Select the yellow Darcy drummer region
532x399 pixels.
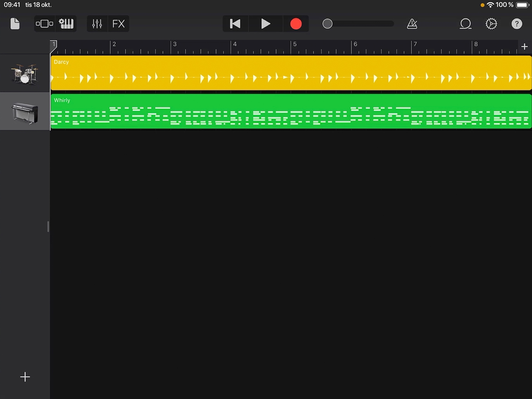coord(291,73)
